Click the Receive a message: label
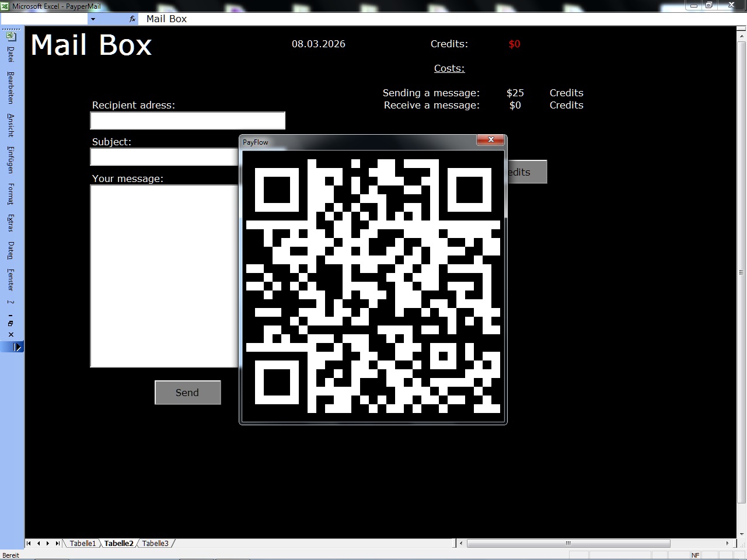The width and height of the screenshot is (747, 560). tap(432, 105)
